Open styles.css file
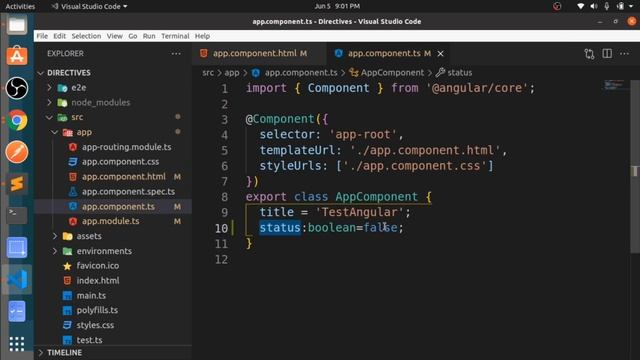The image size is (640, 360). [95, 325]
